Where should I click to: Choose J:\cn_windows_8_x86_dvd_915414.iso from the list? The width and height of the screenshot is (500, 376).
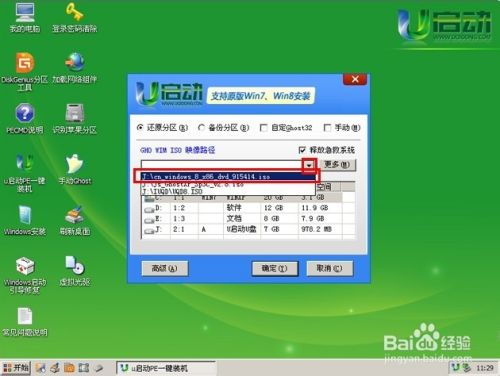(228, 176)
